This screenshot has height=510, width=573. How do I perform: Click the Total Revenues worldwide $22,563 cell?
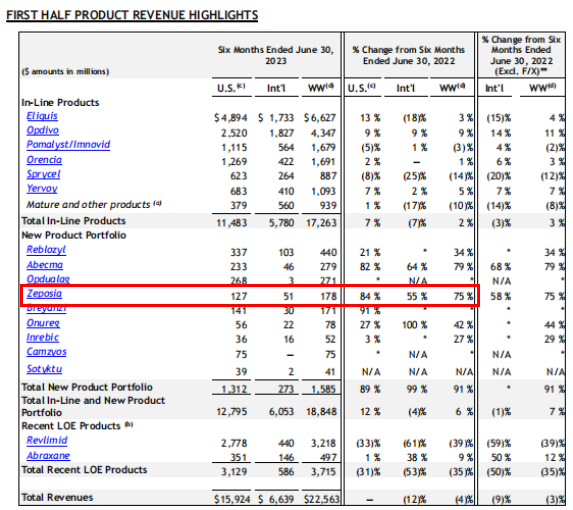pos(321,499)
